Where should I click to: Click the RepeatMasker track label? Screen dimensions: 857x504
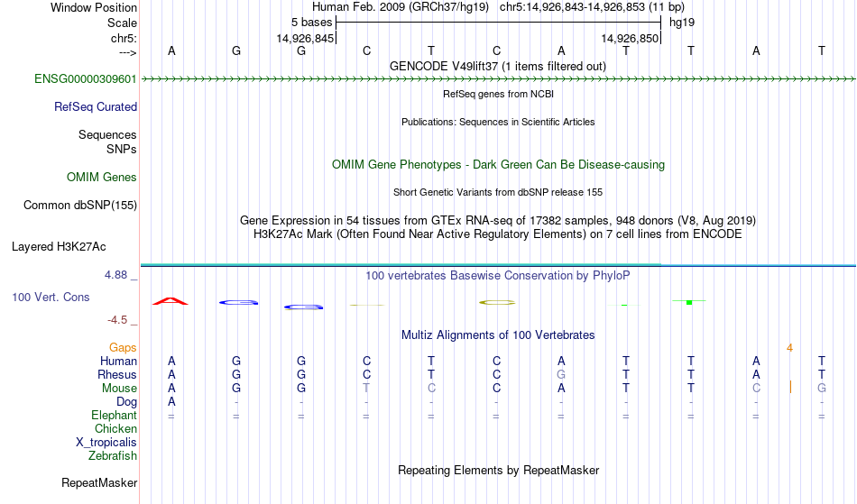99,482
